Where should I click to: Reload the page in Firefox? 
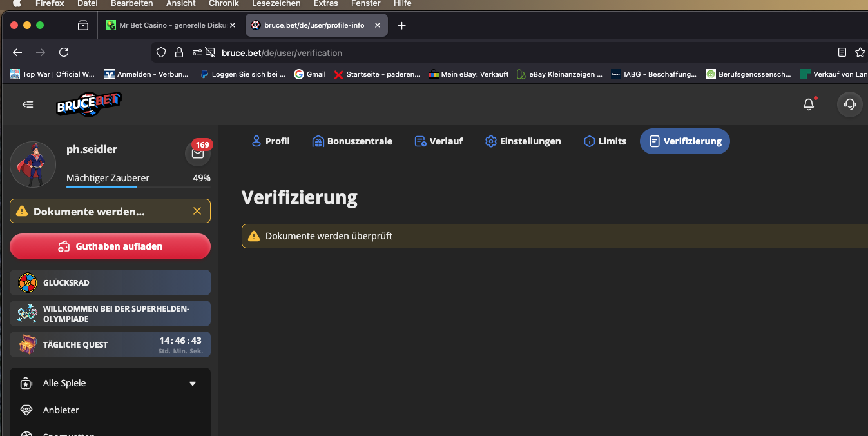[x=64, y=53]
